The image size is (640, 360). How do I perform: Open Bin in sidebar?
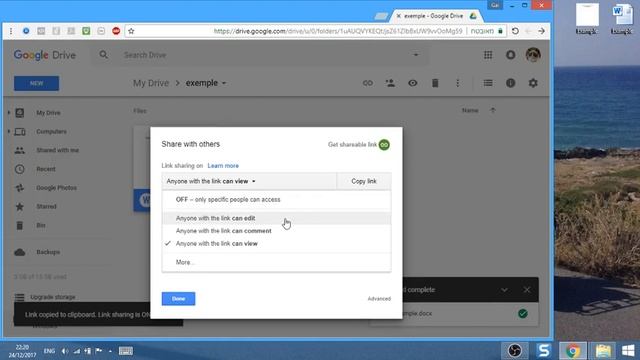point(41,225)
